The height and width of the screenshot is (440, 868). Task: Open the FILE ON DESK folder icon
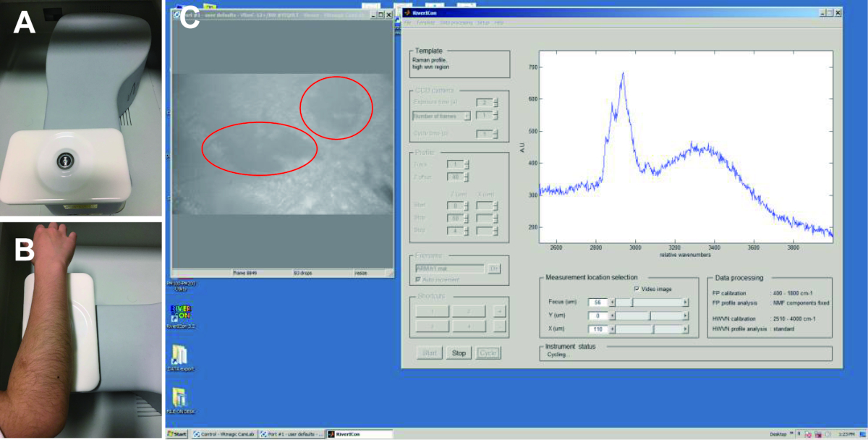tap(178, 397)
